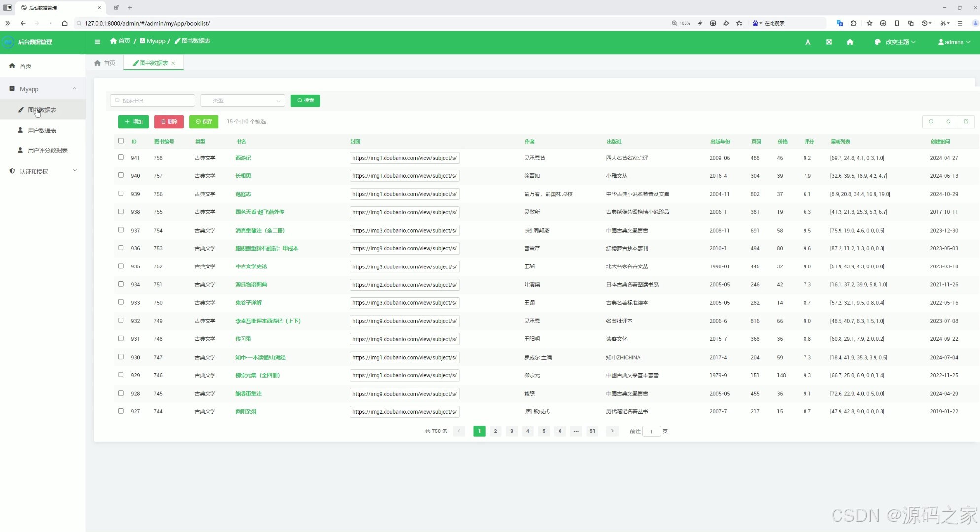This screenshot has width=980, height=532.
Task: Open 用户数据表 in the sidebar
Action: tap(42, 130)
